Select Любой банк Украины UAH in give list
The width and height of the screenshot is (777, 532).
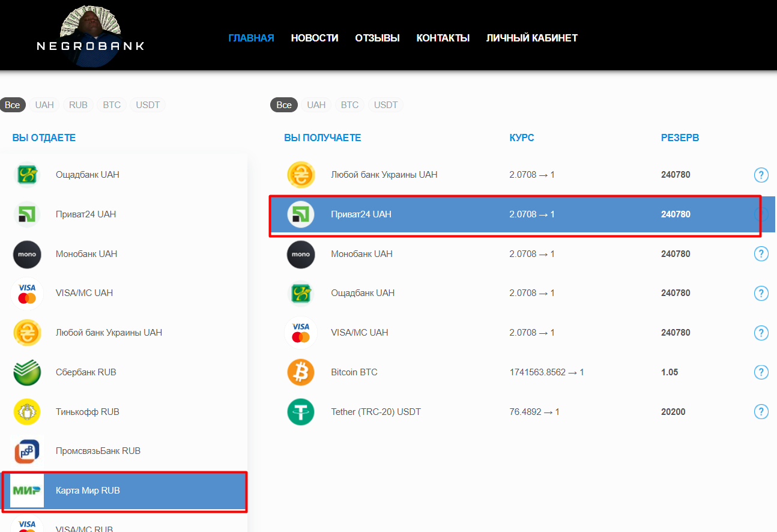pyautogui.click(x=124, y=333)
